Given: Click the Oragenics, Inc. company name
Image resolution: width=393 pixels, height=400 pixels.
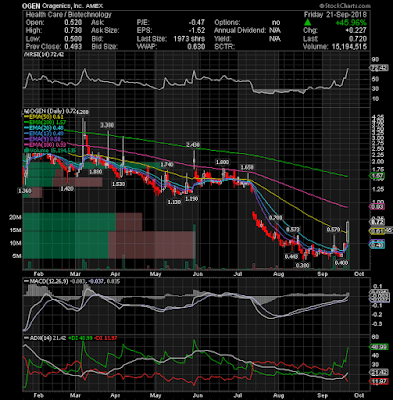Looking at the screenshot, I should 62,6.
